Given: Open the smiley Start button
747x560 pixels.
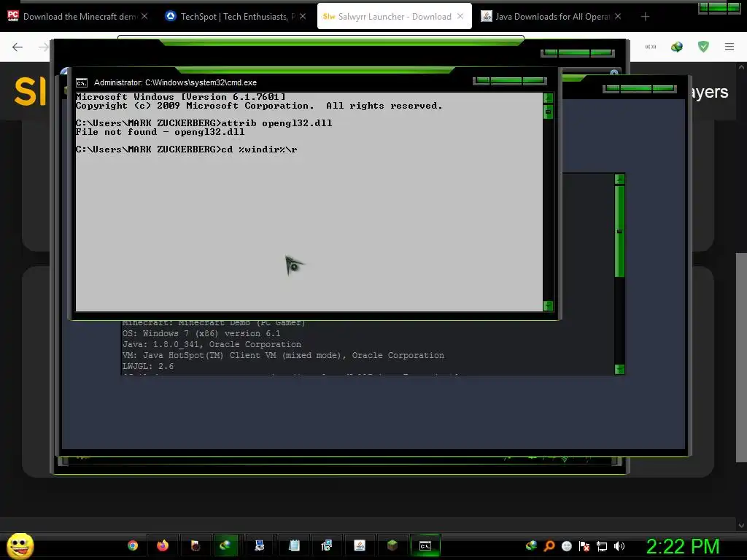Looking at the screenshot, I should pyautogui.click(x=20, y=545).
